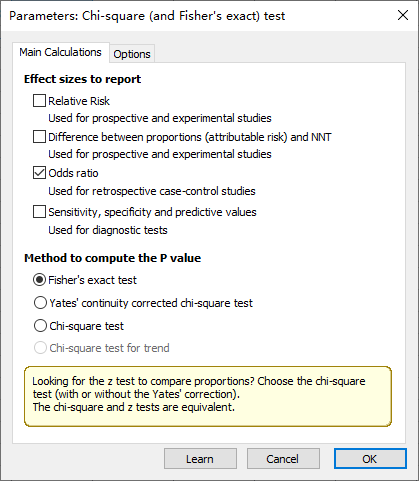
Task: Enable Sensitivity, specificity and predictive values
Action: coord(39,212)
